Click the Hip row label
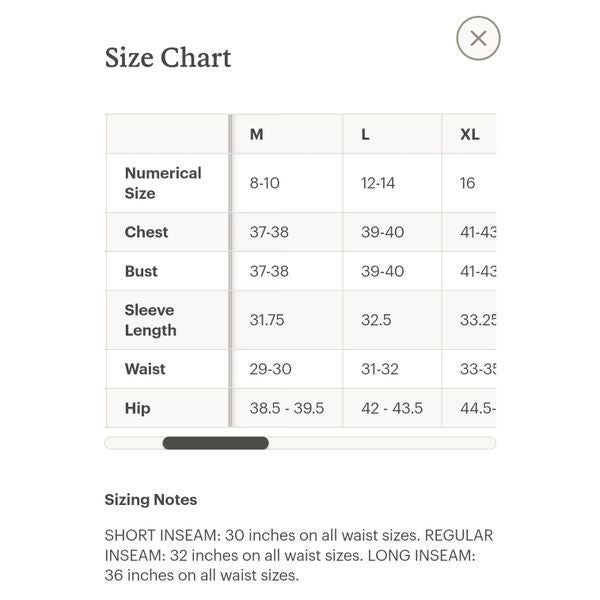Screen dimensions: 600x600 pyautogui.click(x=137, y=408)
